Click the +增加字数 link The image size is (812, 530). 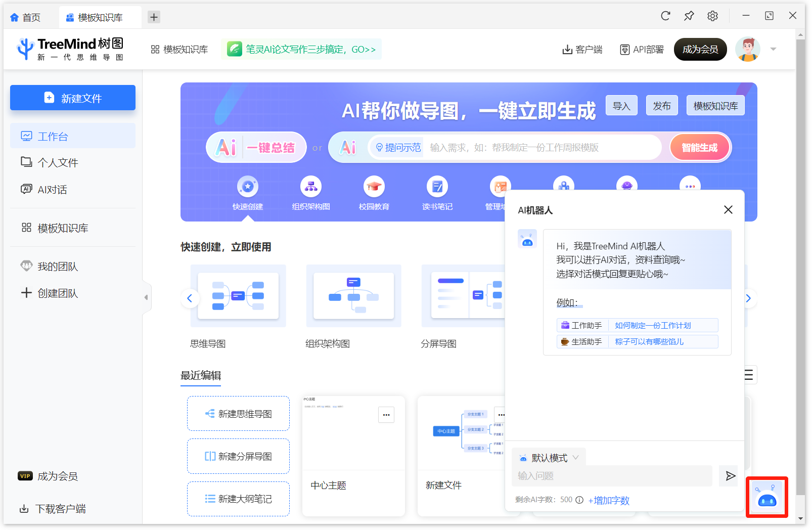pyautogui.click(x=609, y=500)
